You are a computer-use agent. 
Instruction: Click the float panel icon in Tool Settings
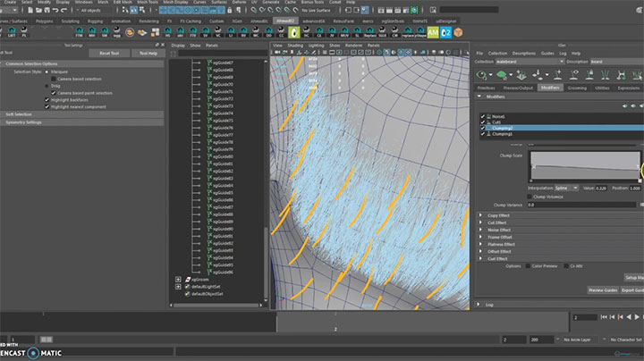click(x=157, y=45)
